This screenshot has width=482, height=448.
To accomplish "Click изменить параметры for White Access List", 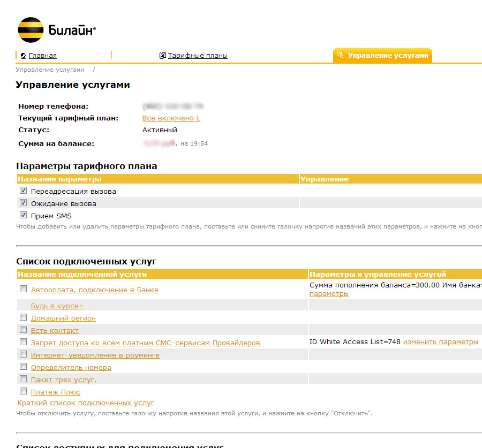I will 441,342.
